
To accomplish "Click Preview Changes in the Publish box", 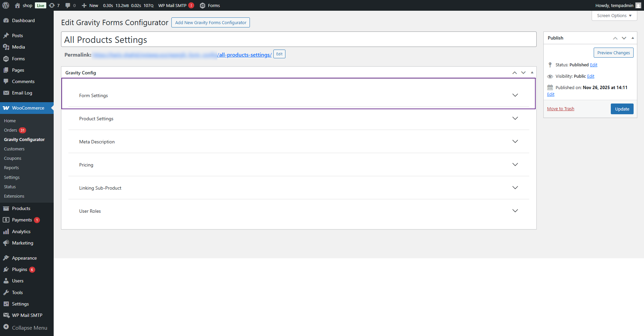I will [613, 52].
